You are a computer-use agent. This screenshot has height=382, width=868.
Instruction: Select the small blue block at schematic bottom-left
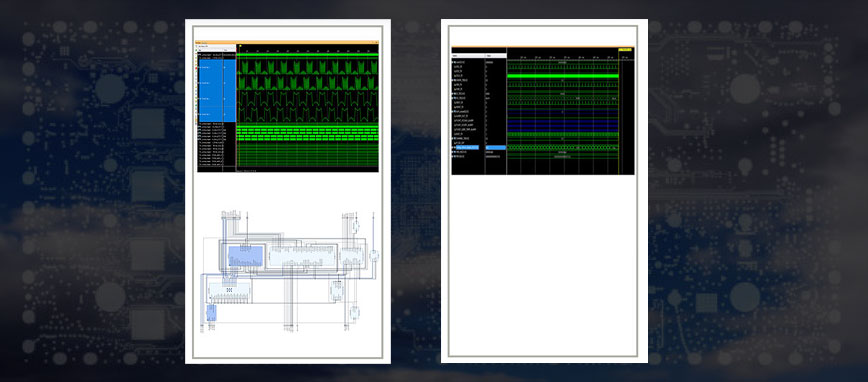(x=211, y=313)
